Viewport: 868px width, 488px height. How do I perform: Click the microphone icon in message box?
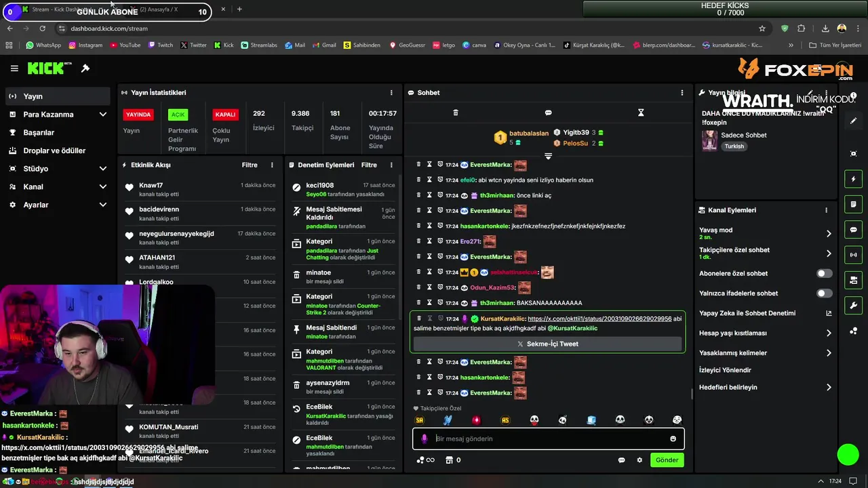pyautogui.click(x=425, y=439)
